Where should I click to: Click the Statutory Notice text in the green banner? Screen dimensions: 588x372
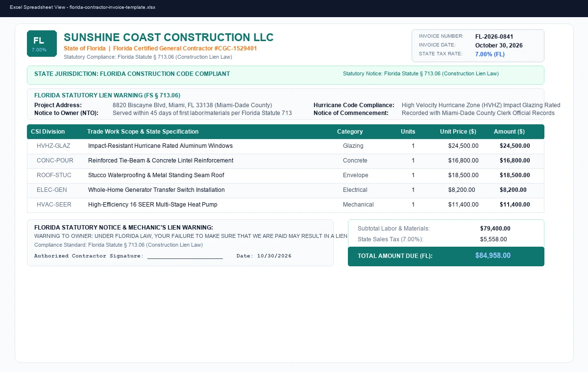421,73
